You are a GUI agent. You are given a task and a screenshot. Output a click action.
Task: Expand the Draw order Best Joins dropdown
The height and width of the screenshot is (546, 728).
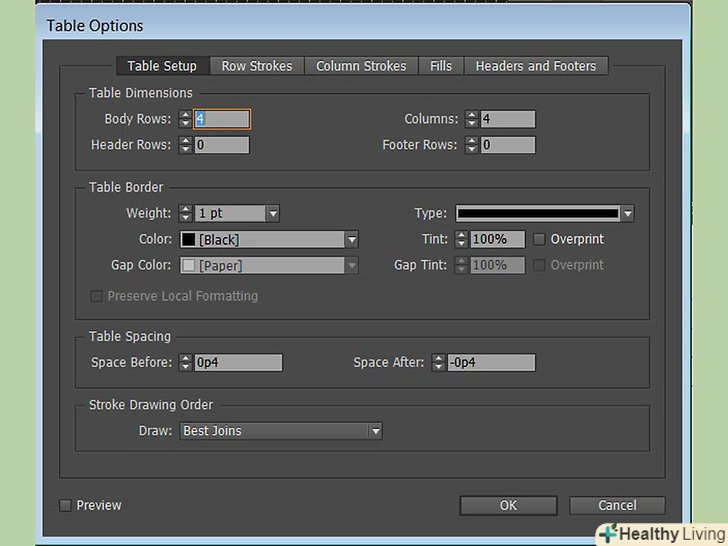pos(375,431)
